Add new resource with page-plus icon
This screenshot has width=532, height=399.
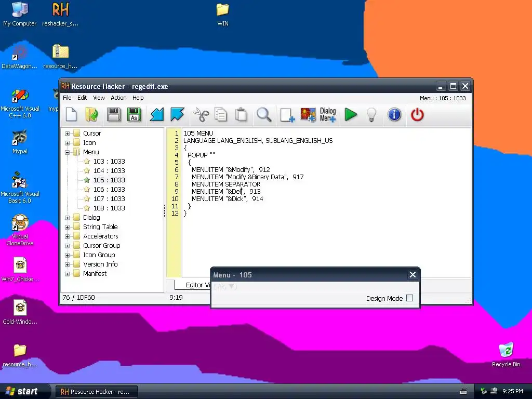coord(287,115)
